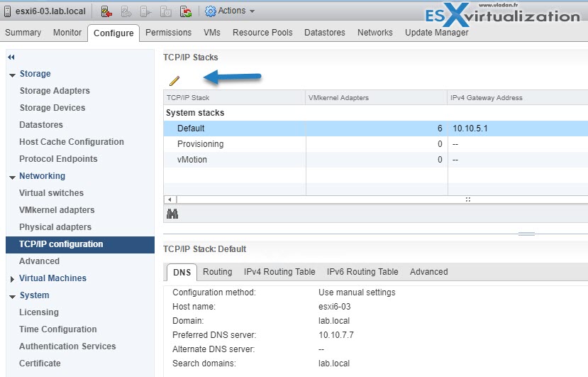Select the Default stack row
588x377 pixels.
click(376, 129)
